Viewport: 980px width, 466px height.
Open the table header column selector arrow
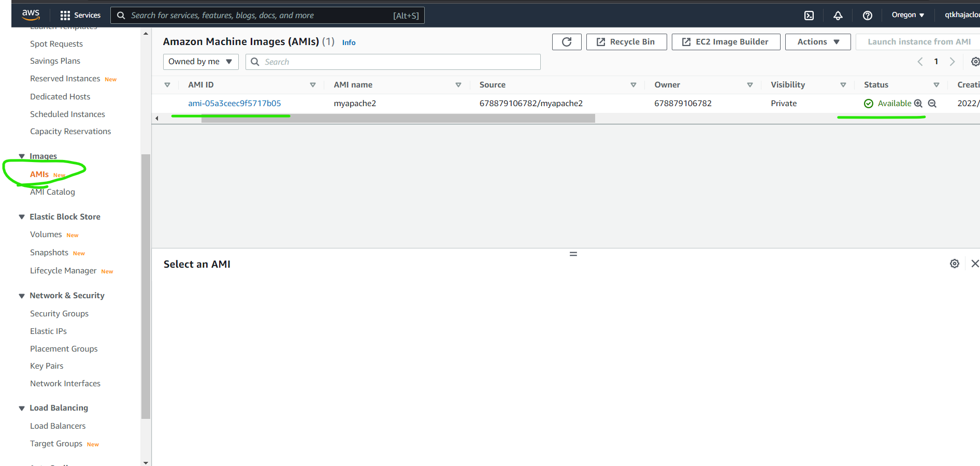point(167,85)
